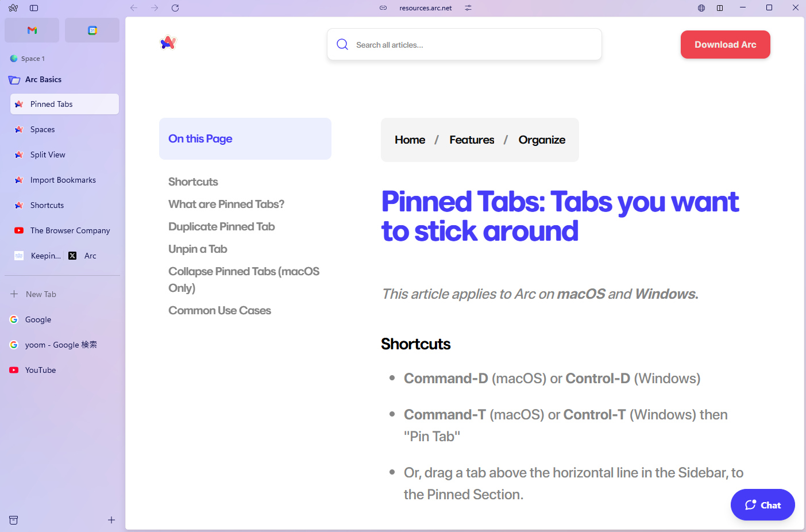Open the Split View pinned tab
Viewport: 806px width, 532px height.
[64, 155]
